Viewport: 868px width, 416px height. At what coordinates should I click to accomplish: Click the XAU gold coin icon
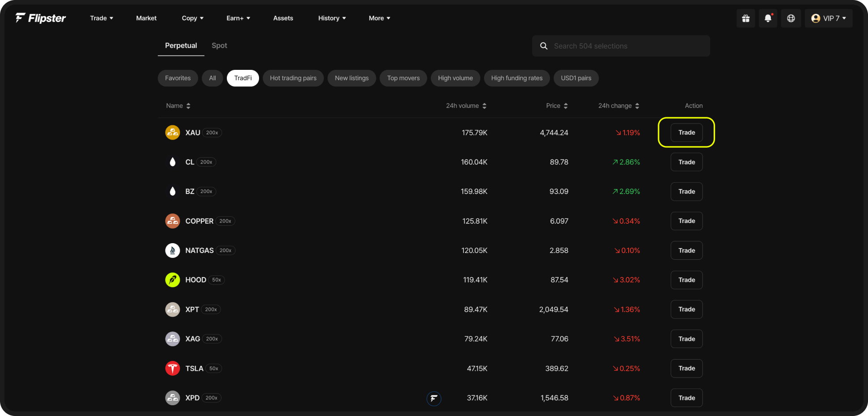click(173, 133)
